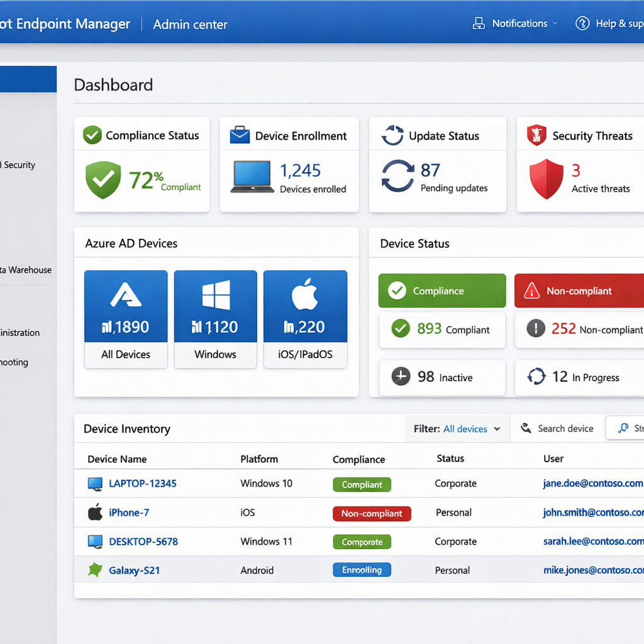Open device iPhone-7
This screenshot has height=644, width=644.
[129, 513]
